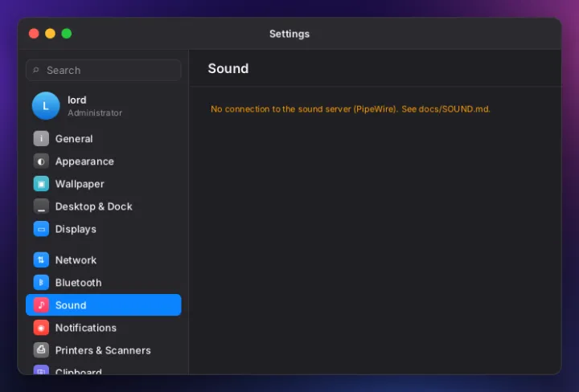Open the lord Administrator account row
Image resolution: width=579 pixels, height=392 pixels.
(x=104, y=106)
